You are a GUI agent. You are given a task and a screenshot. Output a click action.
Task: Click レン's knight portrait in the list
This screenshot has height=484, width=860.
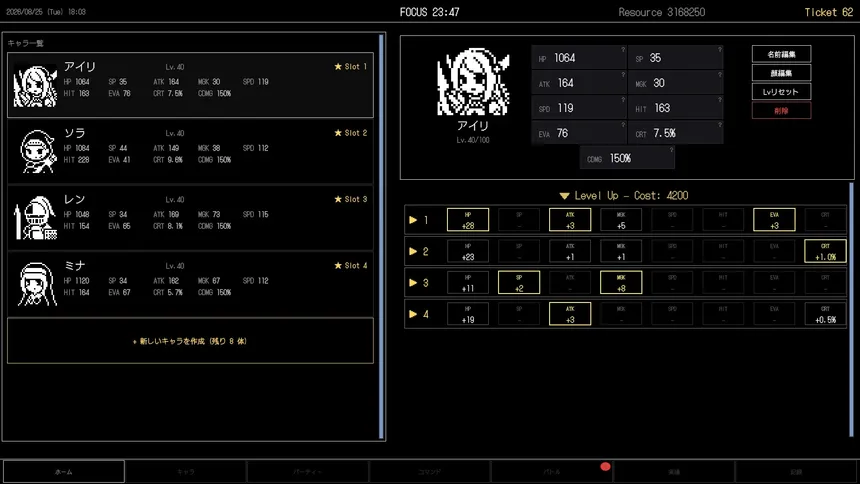pyautogui.click(x=36, y=218)
